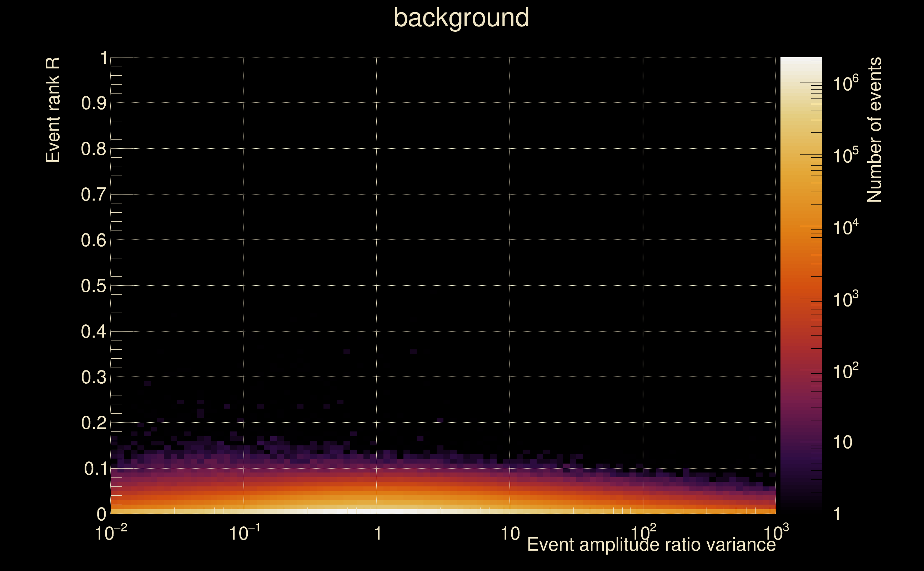Click y-axis tick label 0.9

(x=93, y=103)
